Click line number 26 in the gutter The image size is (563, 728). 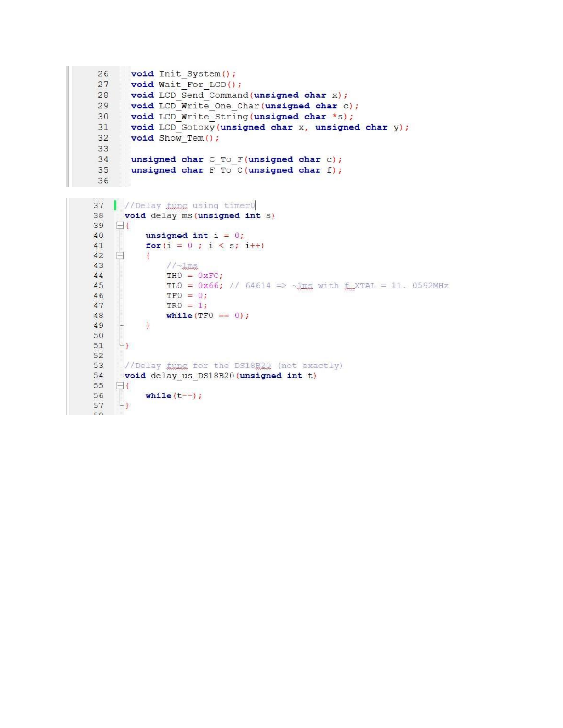(x=103, y=74)
